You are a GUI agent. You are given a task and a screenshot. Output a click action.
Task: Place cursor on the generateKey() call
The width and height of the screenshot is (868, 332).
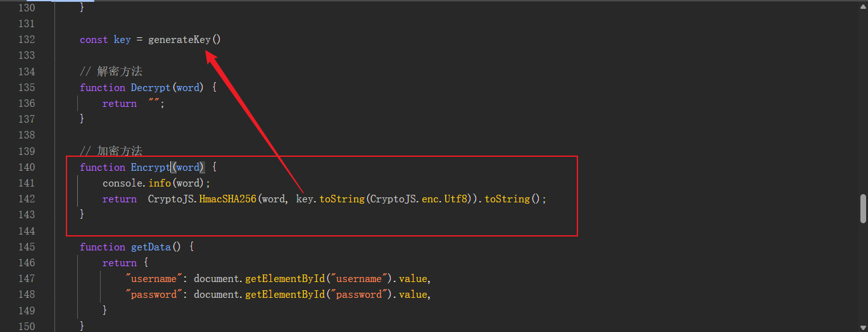pos(184,40)
